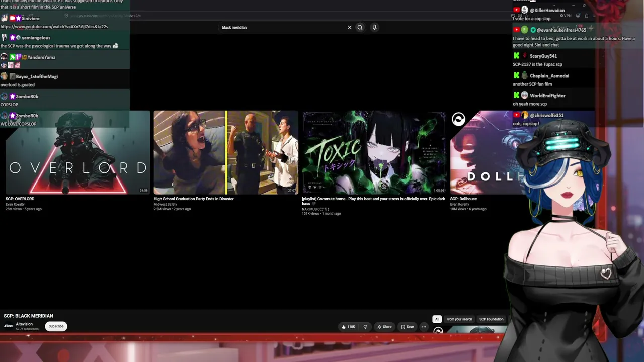Open the High School Graduation Party thumbnail
The width and height of the screenshot is (644, 362).
[226, 152]
